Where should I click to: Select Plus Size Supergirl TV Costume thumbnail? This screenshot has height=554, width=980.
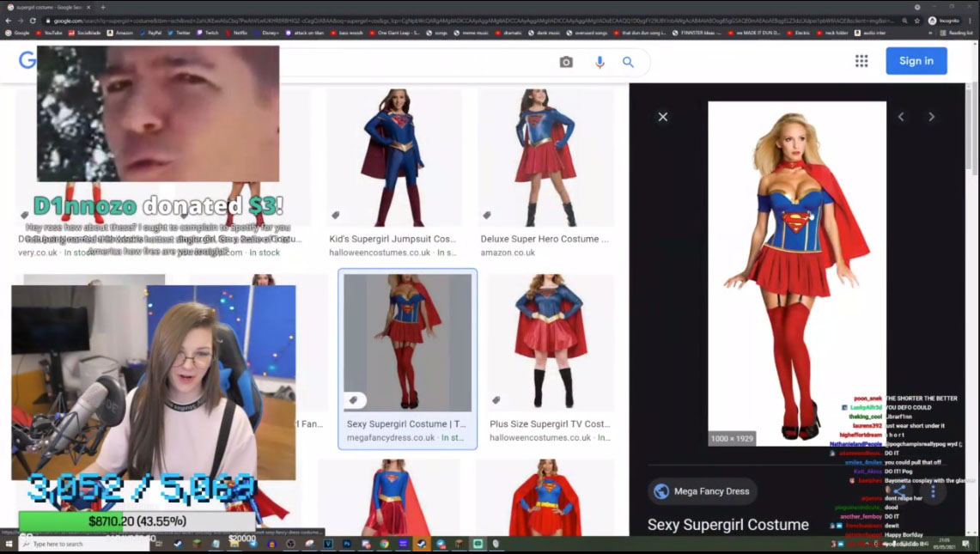(551, 343)
